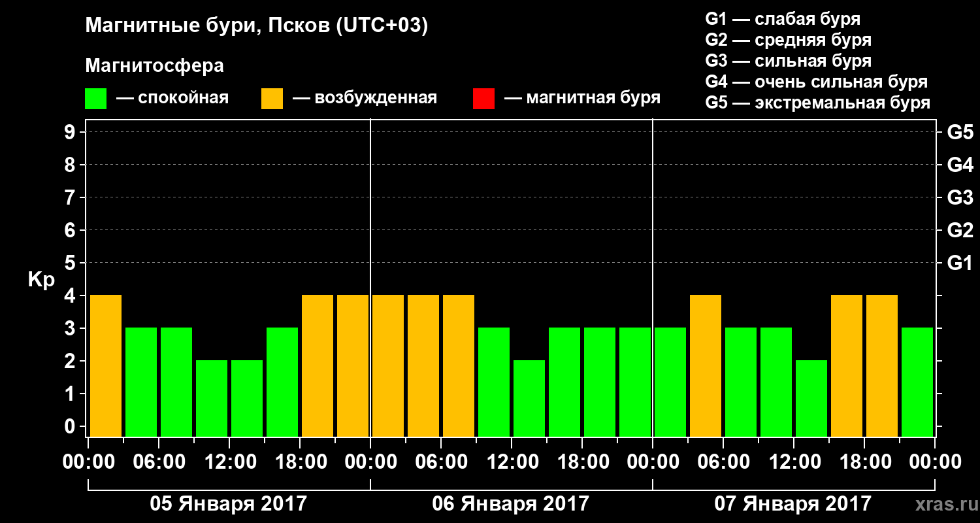This screenshot has height=523, width=980.
Task: Click the Kp 2 bar at 09:00 on 05 Января
Action: pos(212,398)
